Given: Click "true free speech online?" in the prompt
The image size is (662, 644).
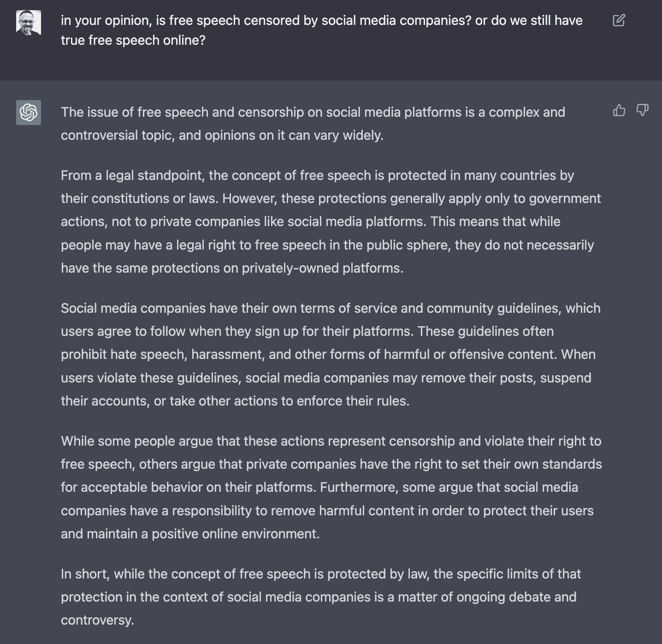Looking at the screenshot, I should (133, 41).
